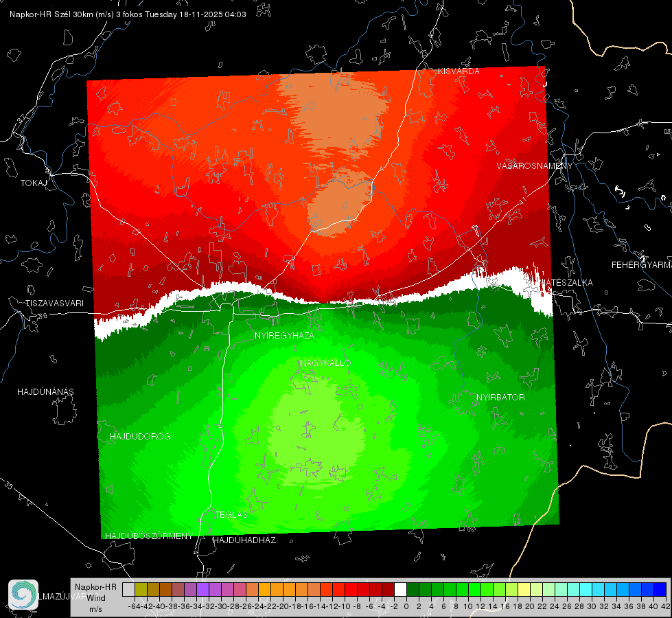Click the m/s unit label
The height and width of the screenshot is (618, 672).
point(95,608)
